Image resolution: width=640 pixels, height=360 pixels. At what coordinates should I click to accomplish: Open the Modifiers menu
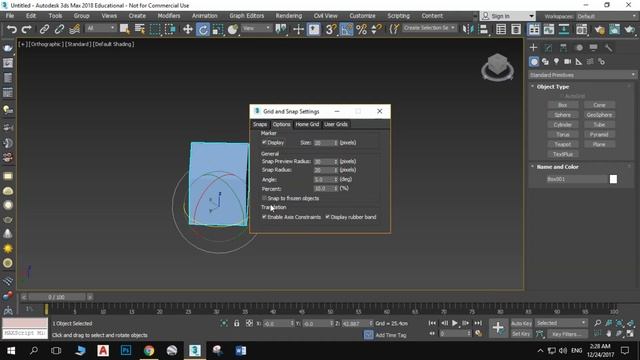pyautogui.click(x=169, y=16)
